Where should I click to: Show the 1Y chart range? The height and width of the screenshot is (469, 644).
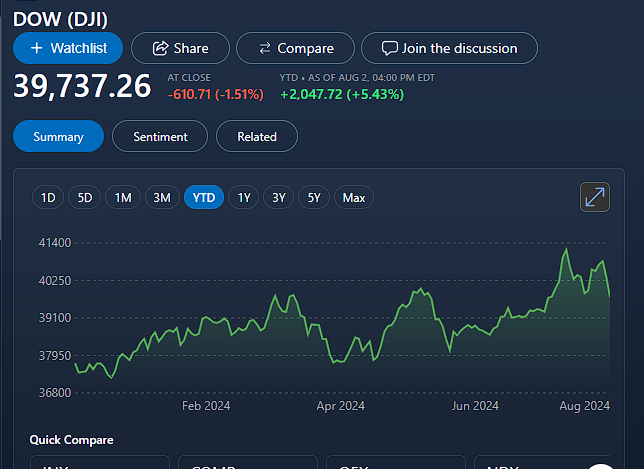coord(244,198)
